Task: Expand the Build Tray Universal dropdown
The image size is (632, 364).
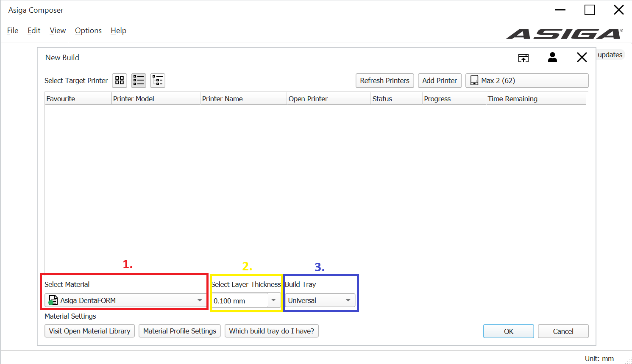Action: [x=320, y=300]
